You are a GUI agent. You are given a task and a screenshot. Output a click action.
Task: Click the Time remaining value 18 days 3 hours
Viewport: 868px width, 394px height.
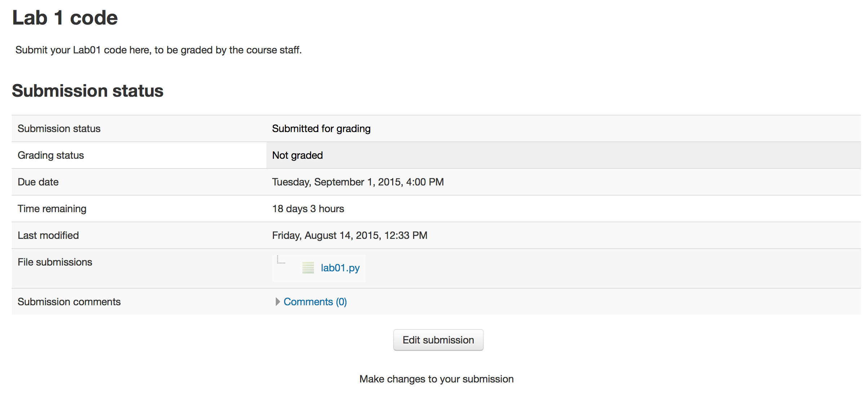pyautogui.click(x=308, y=209)
